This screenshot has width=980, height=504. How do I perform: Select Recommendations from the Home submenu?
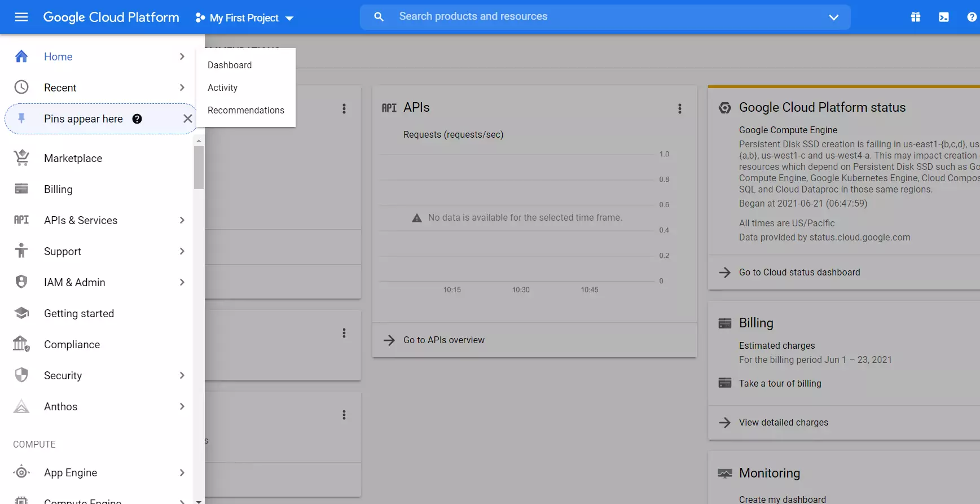pos(246,110)
